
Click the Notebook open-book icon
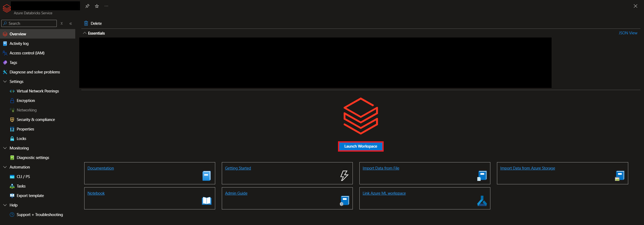(x=207, y=201)
